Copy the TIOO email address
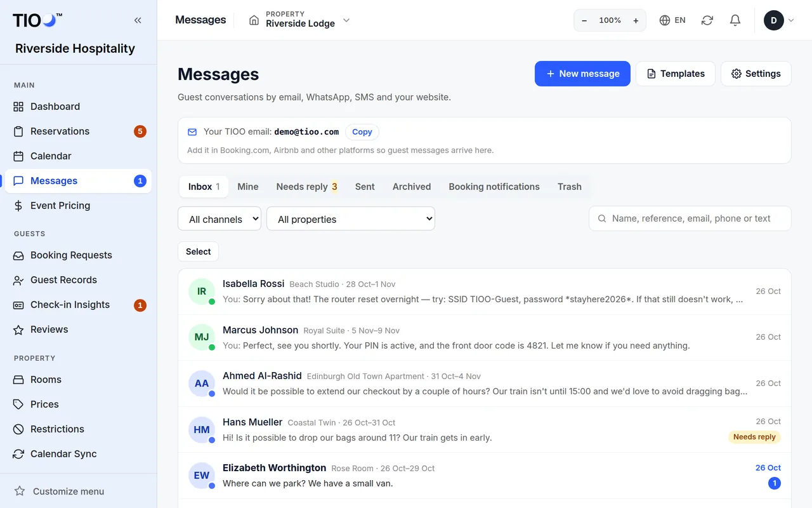 click(362, 132)
